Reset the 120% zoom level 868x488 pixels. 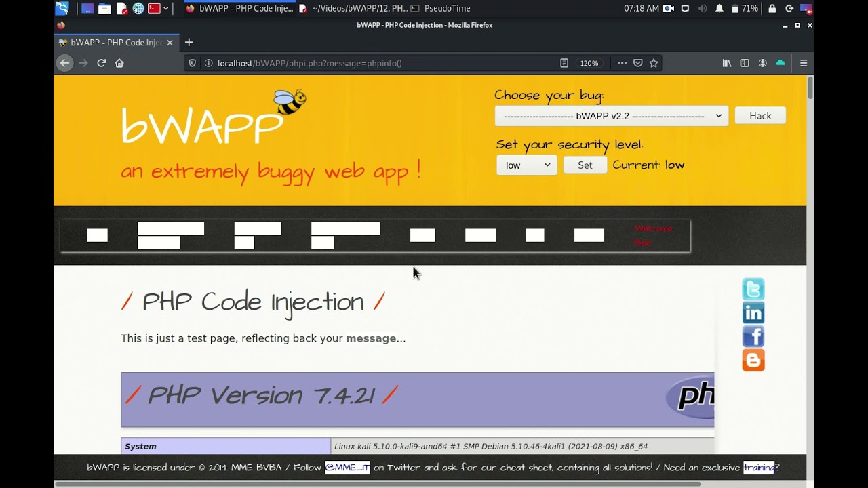pyautogui.click(x=589, y=63)
